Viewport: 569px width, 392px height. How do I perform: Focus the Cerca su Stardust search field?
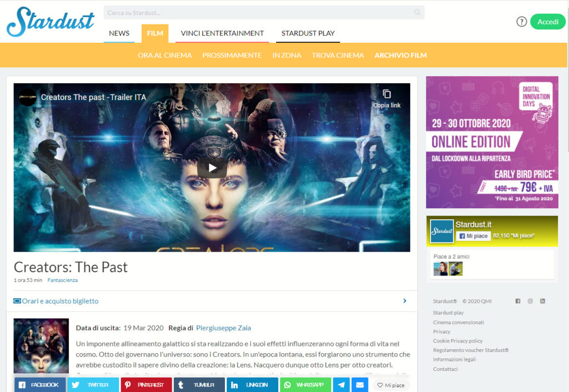point(264,12)
